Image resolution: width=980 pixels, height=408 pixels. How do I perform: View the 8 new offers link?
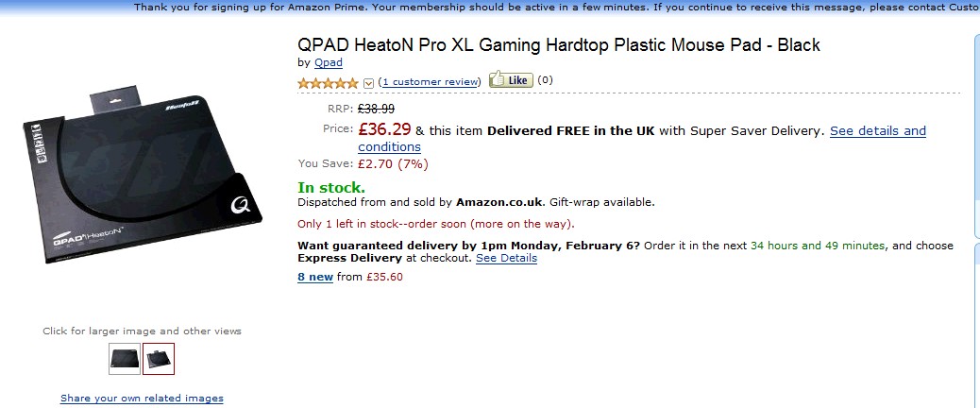315,277
